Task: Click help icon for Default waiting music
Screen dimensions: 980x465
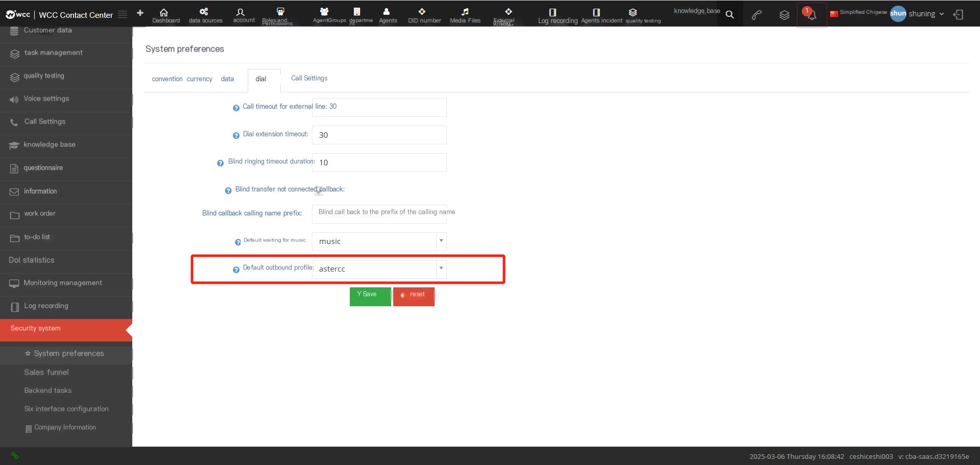Action: (237, 242)
